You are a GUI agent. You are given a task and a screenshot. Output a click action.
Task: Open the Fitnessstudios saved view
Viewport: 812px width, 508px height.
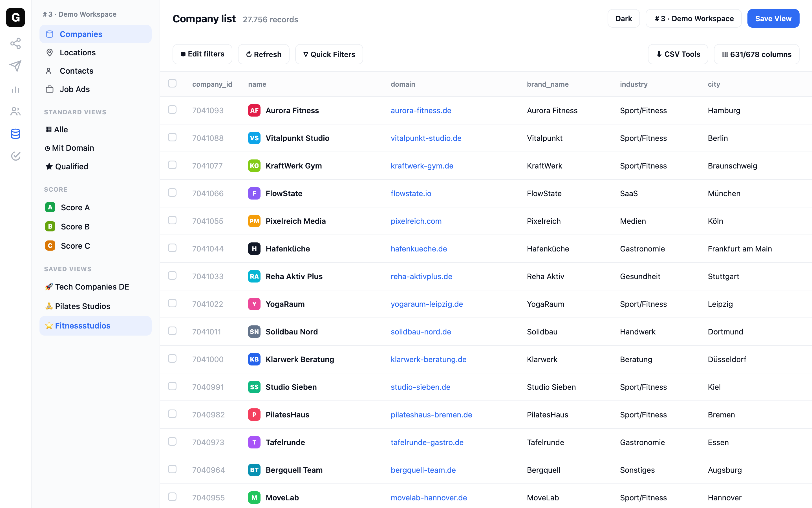[x=96, y=326]
